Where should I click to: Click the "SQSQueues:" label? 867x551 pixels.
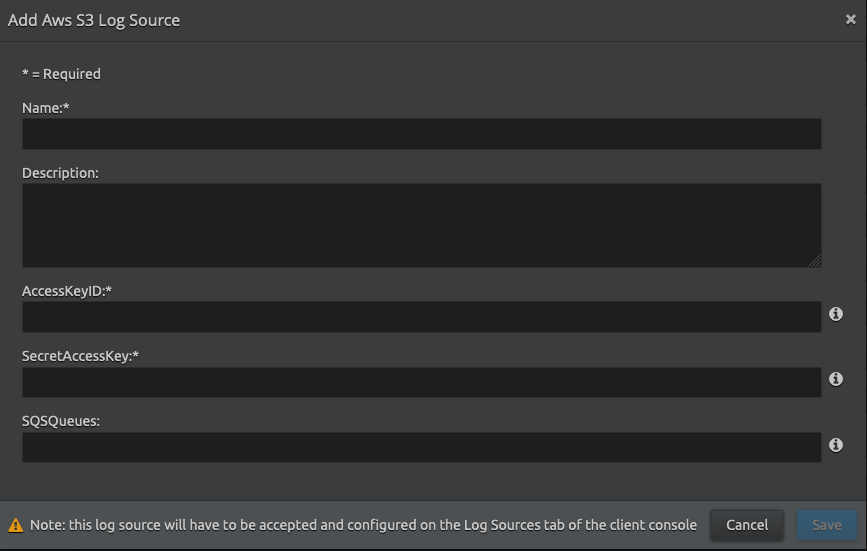pos(61,421)
